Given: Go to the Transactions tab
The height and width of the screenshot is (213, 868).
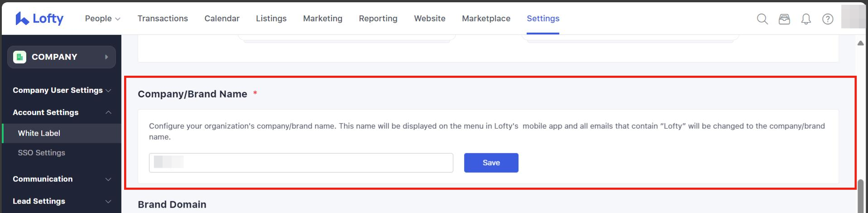Looking at the screenshot, I should [163, 19].
